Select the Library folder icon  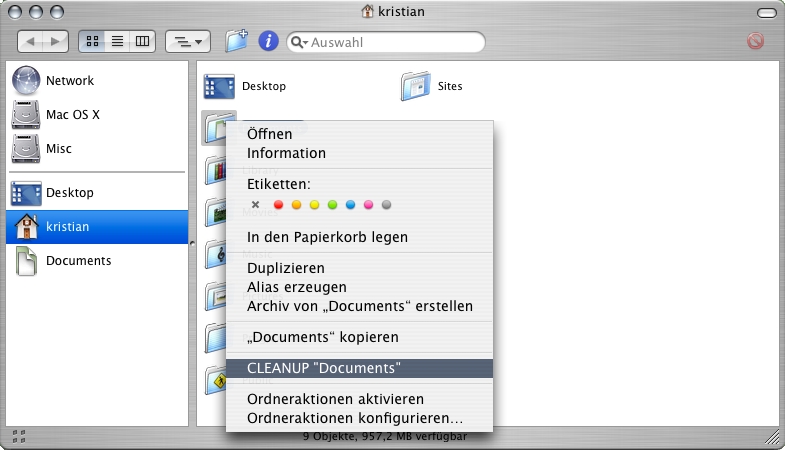click(216, 170)
